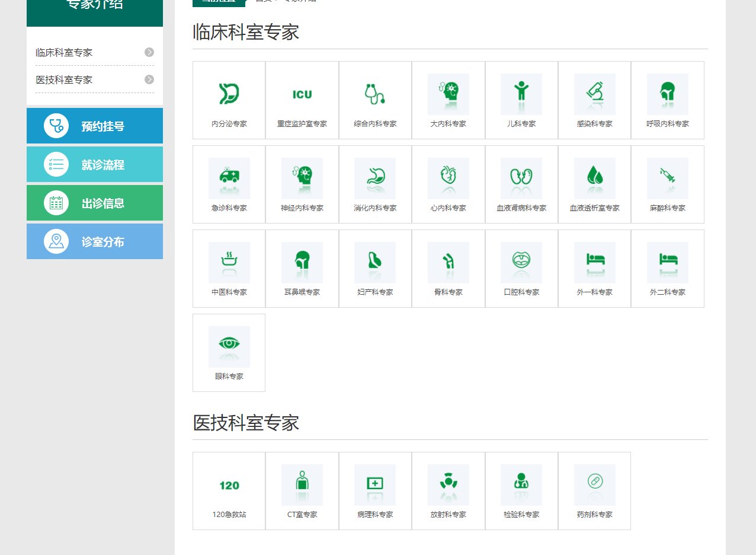The image size is (756, 555).
Task: Select the 口腔科专家 mouth icon
Action: (x=521, y=262)
